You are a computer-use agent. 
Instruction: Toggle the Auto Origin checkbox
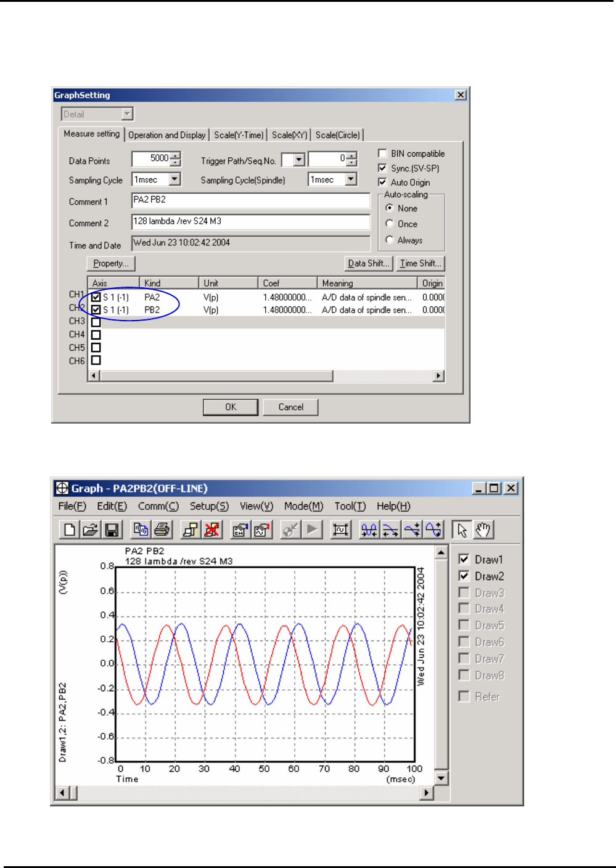coord(383,182)
